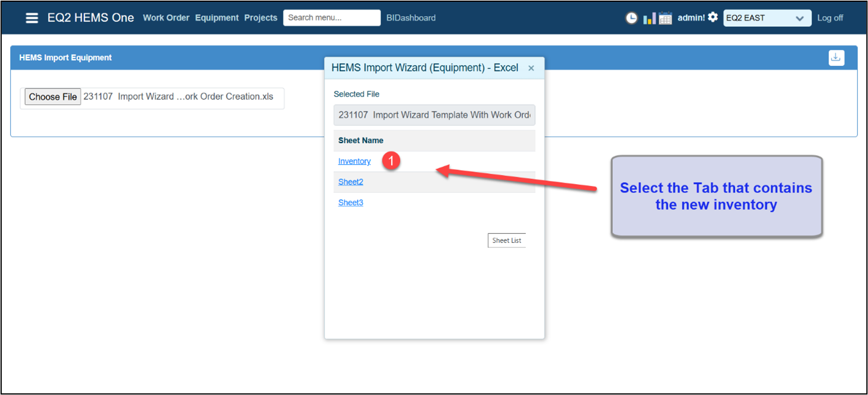Select the Inventory sheet link
The height and width of the screenshot is (395, 868).
[x=354, y=161]
